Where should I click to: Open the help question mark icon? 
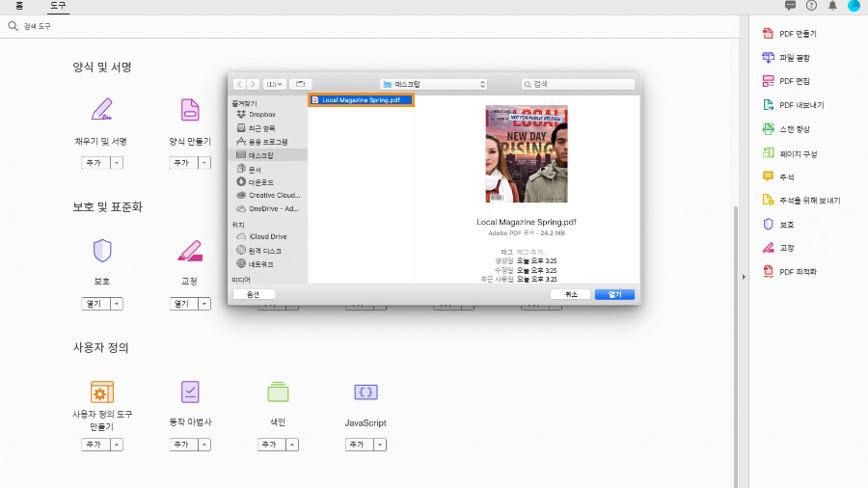click(811, 6)
